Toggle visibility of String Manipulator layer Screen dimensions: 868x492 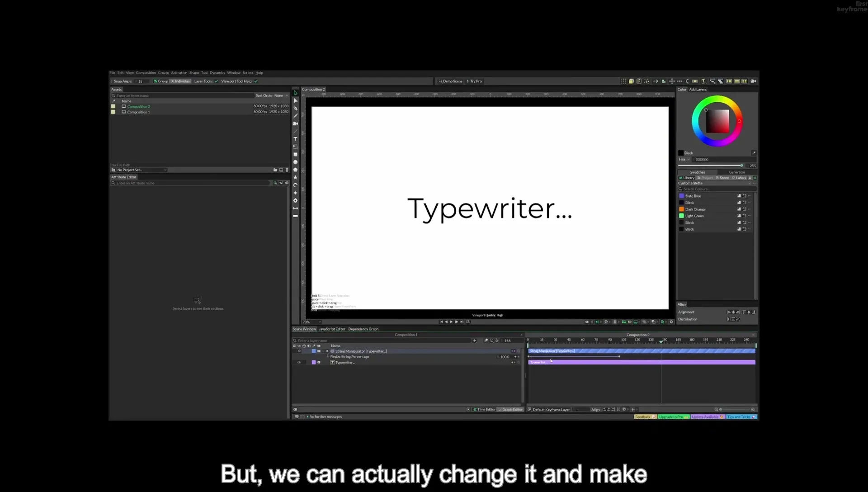pyautogui.click(x=299, y=351)
